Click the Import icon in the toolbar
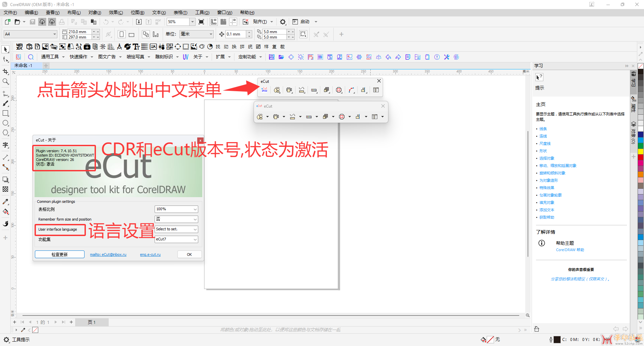 pyautogui.click(x=139, y=22)
